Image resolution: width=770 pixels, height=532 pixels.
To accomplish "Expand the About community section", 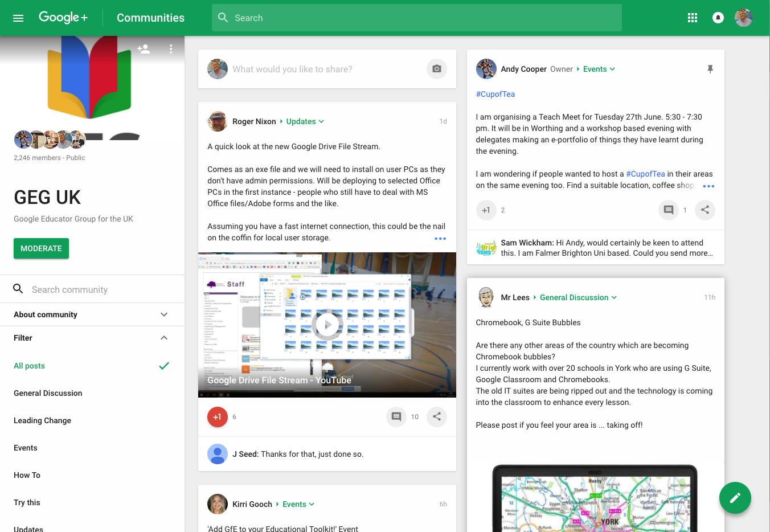I will (x=92, y=314).
